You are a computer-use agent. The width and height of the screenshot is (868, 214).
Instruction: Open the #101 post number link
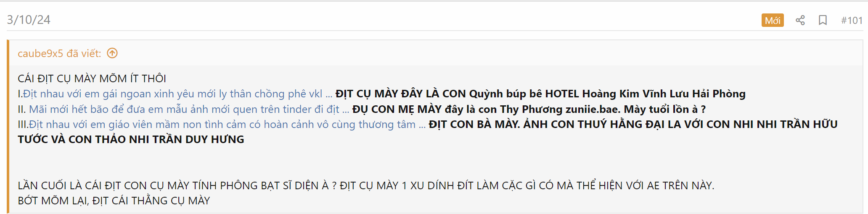(852, 20)
